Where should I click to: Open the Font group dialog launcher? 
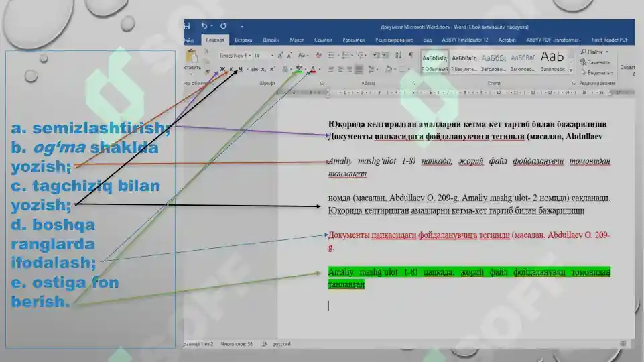[322, 83]
